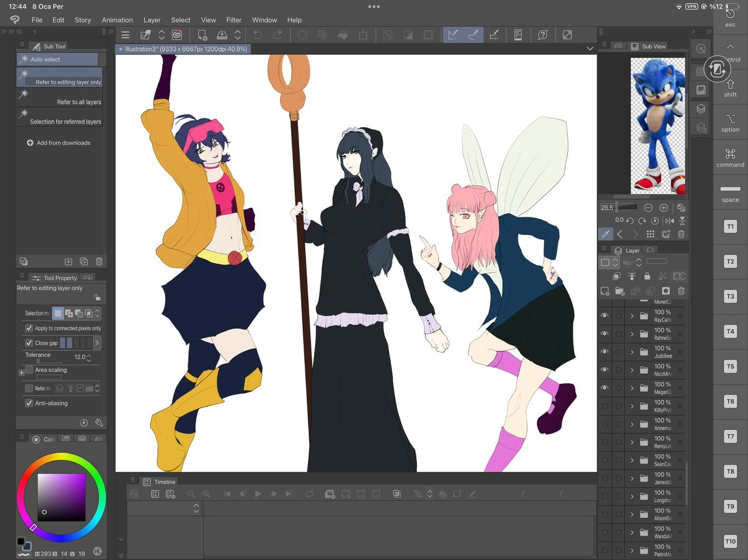Viewport: 748px width, 560px height.
Task: Click the smartphone preview icon
Action: (517, 36)
